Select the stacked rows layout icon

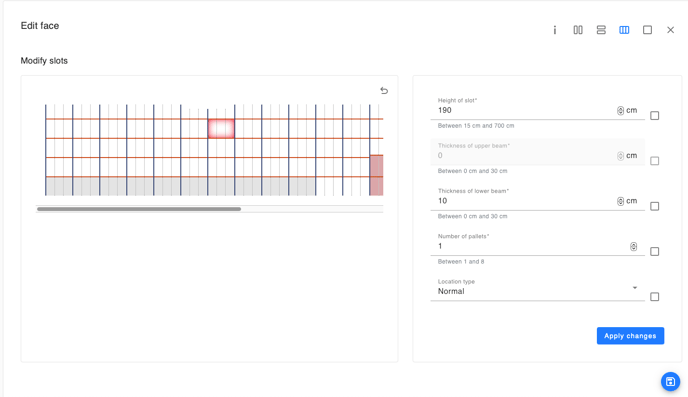[601, 30]
